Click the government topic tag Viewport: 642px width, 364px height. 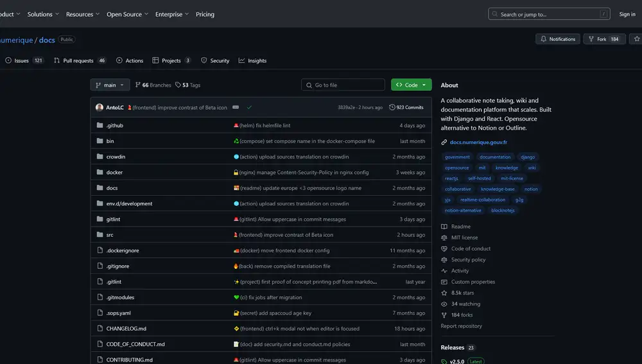click(x=457, y=157)
